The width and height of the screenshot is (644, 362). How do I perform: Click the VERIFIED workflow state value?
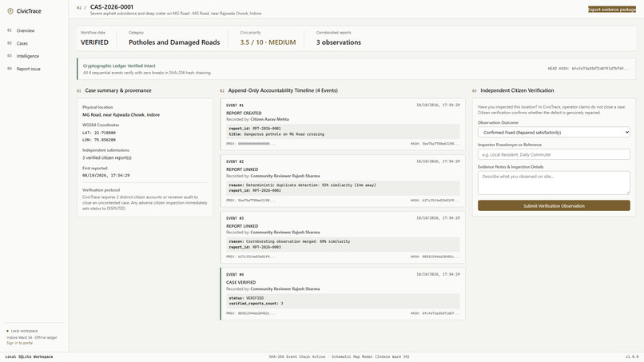94,42
